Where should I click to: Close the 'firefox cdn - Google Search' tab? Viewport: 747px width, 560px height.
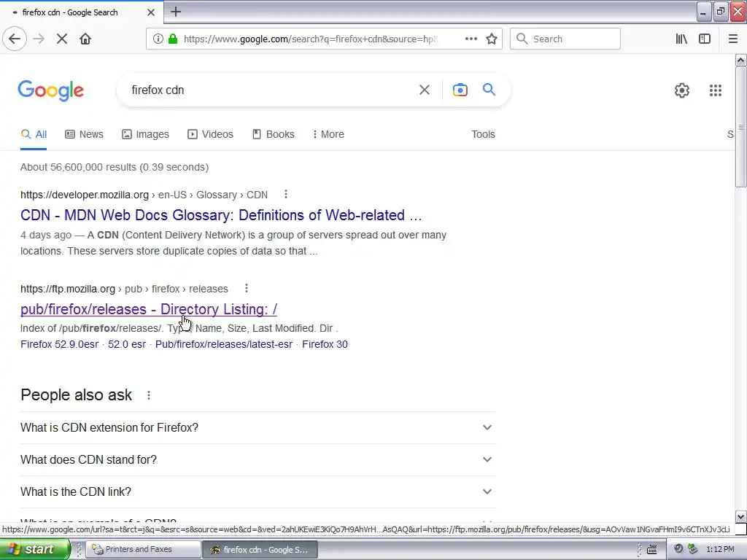pos(150,12)
